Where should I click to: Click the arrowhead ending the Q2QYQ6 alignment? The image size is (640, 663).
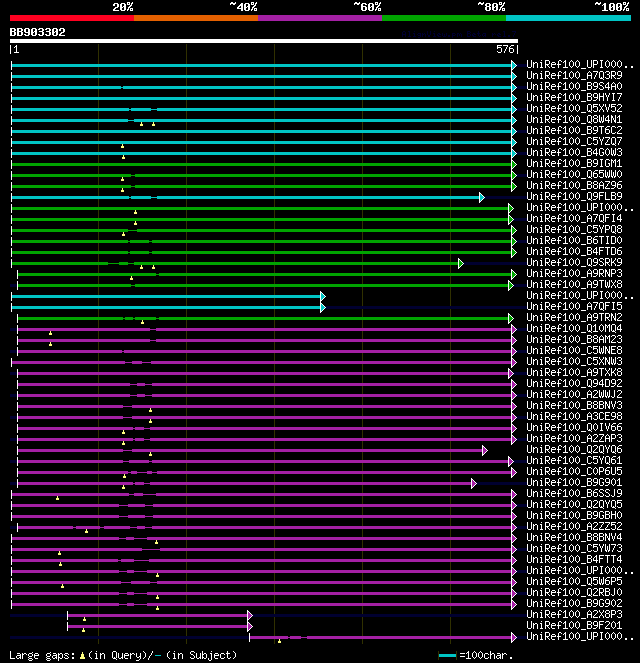(x=485, y=450)
